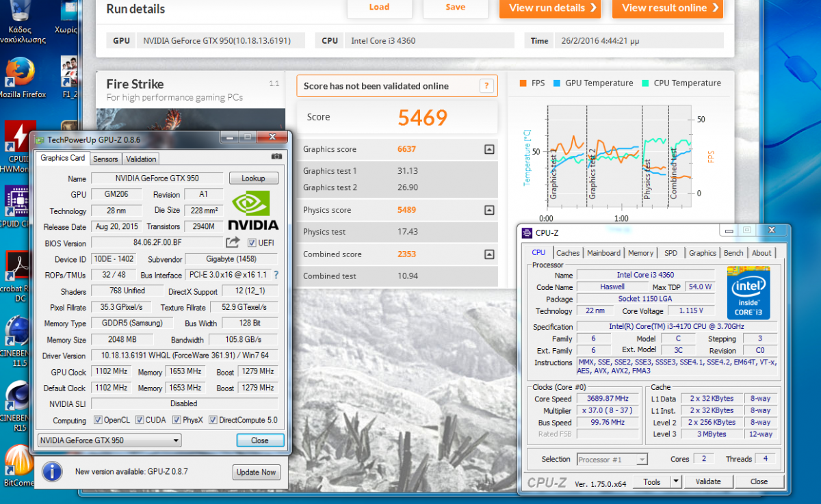The width and height of the screenshot is (821, 504).
Task: Click the Close button in GPU-Z
Action: 260,440
